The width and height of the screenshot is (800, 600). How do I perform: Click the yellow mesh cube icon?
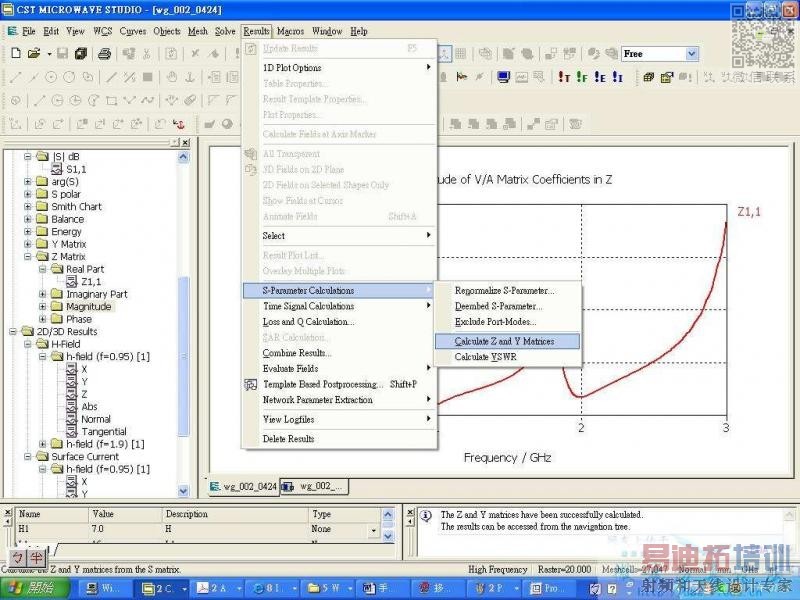648,77
